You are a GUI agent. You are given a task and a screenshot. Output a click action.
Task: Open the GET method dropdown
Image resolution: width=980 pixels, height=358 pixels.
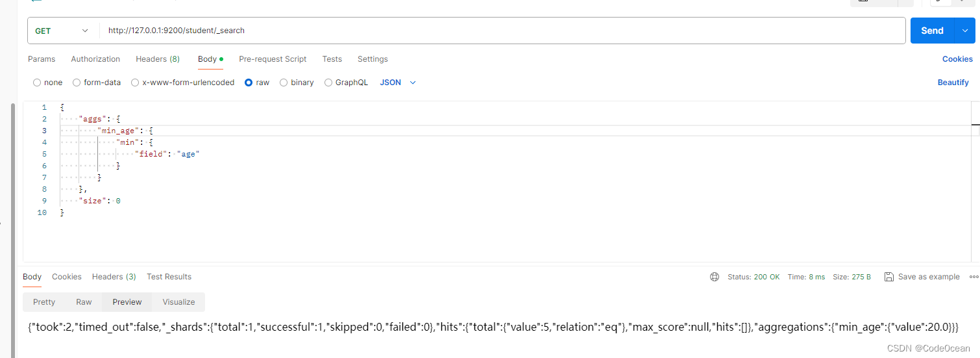pos(63,31)
